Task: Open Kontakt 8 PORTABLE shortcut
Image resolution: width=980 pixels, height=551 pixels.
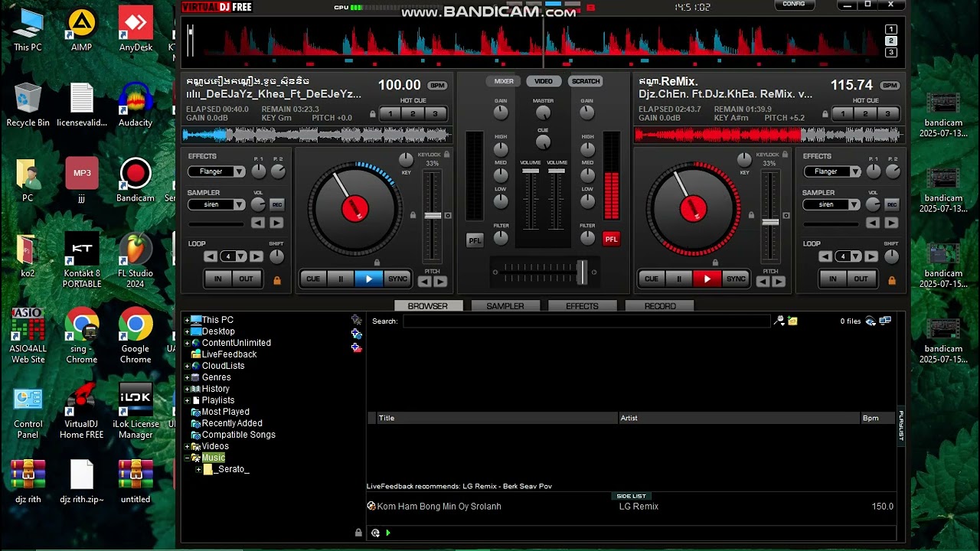Action: pyautogui.click(x=81, y=260)
